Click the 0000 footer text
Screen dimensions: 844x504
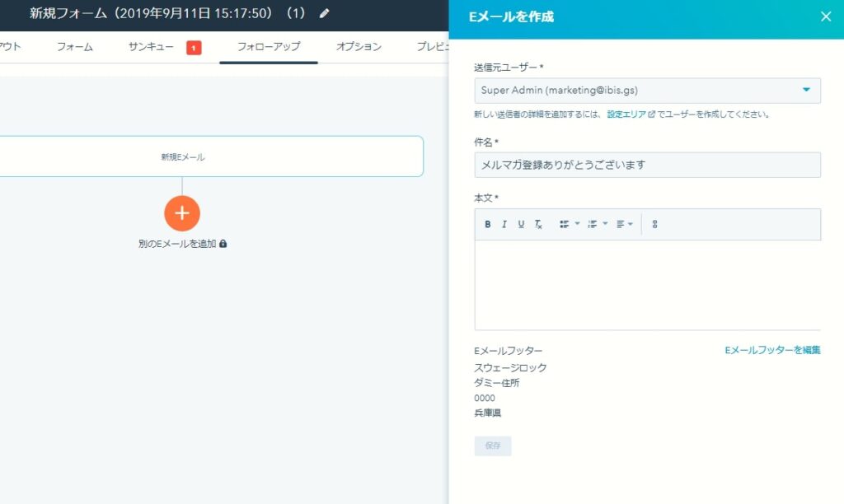pyautogui.click(x=485, y=398)
